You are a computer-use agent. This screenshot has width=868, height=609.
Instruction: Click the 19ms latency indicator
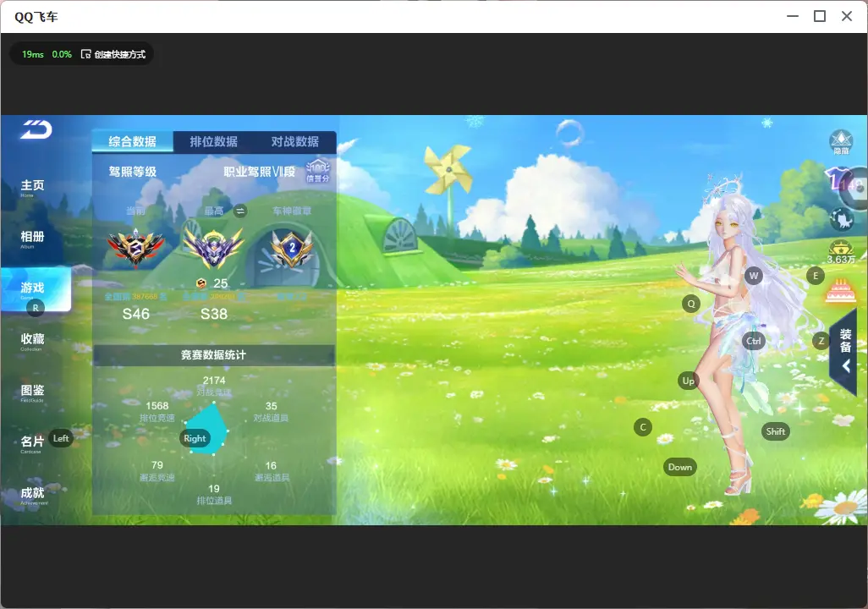coord(33,54)
